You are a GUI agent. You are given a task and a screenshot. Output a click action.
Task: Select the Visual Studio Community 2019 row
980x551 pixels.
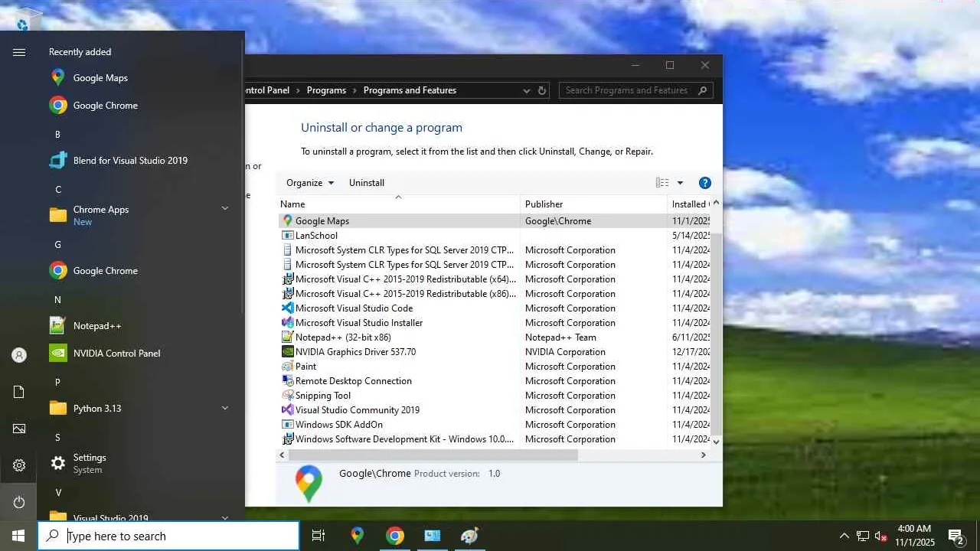tap(494, 410)
